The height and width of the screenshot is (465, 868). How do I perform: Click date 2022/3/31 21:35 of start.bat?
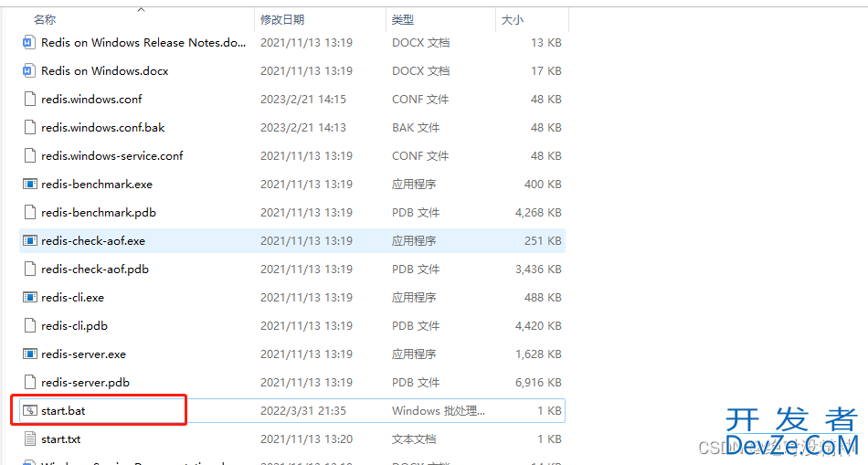coord(303,410)
